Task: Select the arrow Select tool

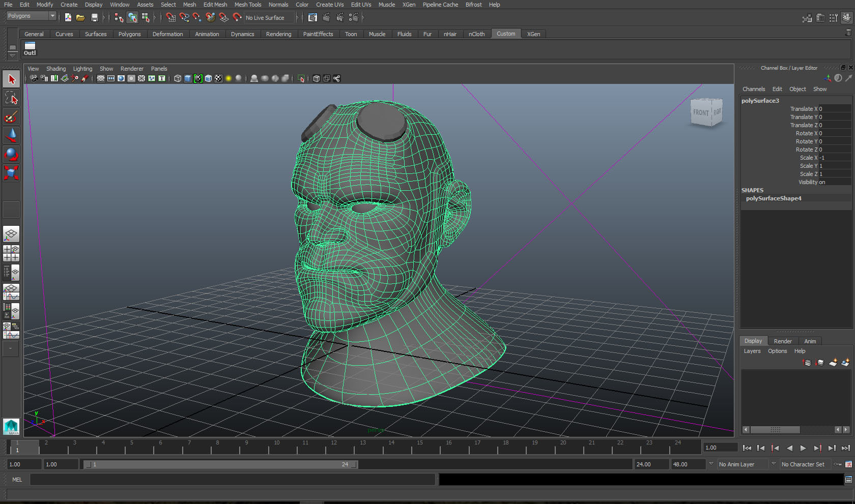Action: 11,79
